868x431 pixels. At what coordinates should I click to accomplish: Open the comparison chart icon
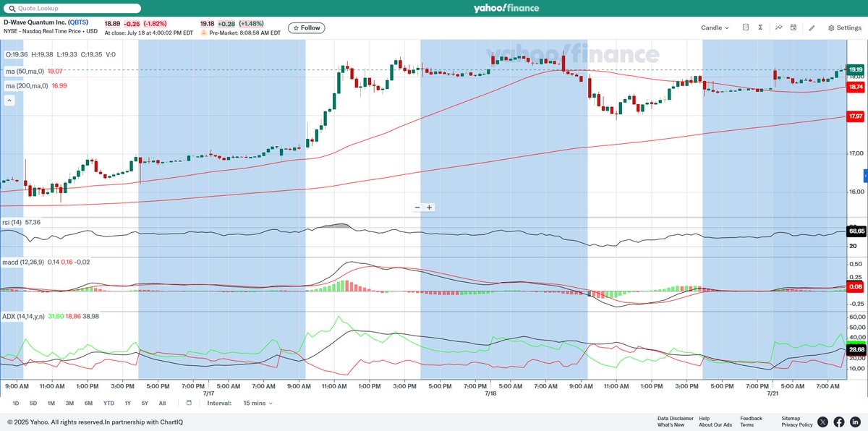click(779, 27)
